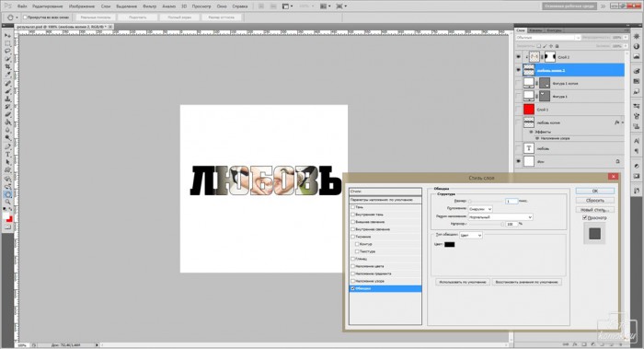Click the Новый стиль button
The width and height of the screenshot is (644, 349).
(595, 210)
